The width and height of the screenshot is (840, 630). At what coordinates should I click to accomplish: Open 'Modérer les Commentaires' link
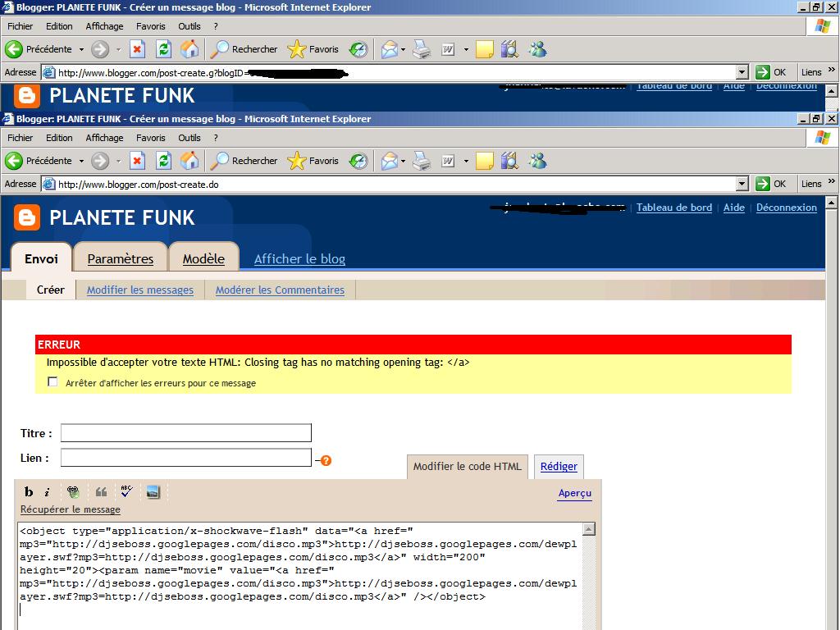point(280,290)
